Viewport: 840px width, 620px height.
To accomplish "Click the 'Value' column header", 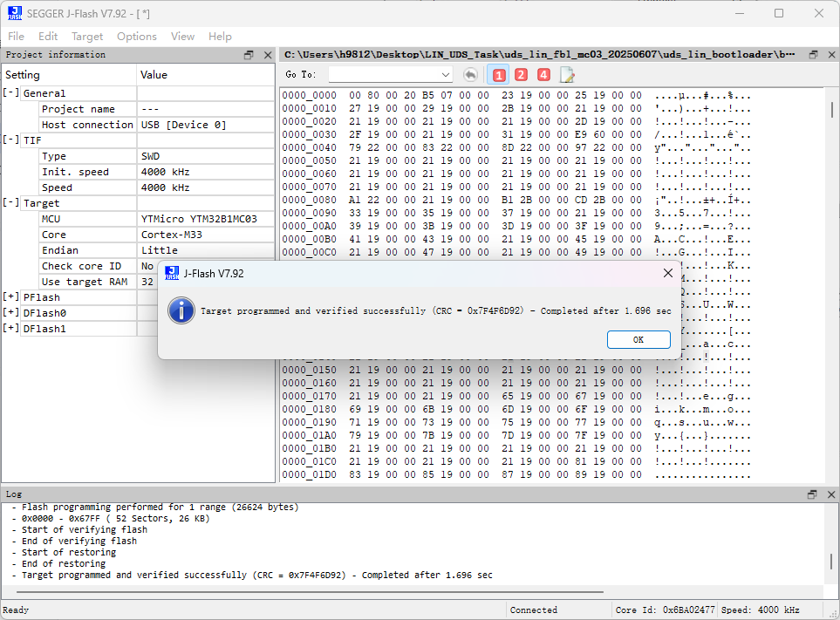I will point(206,75).
